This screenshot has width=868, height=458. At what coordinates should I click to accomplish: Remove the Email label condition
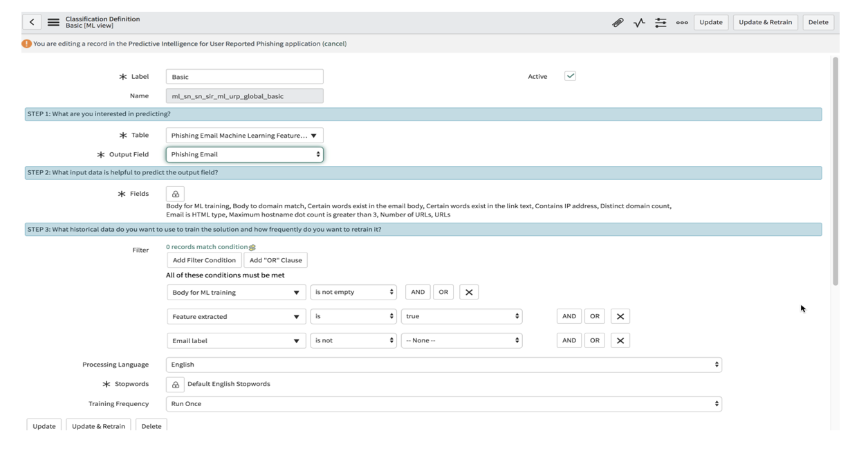[x=620, y=341]
